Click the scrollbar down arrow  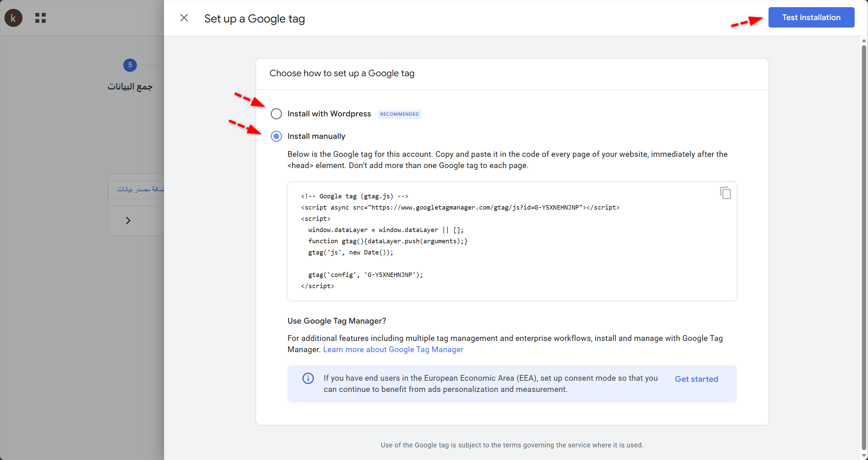point(864,455)
